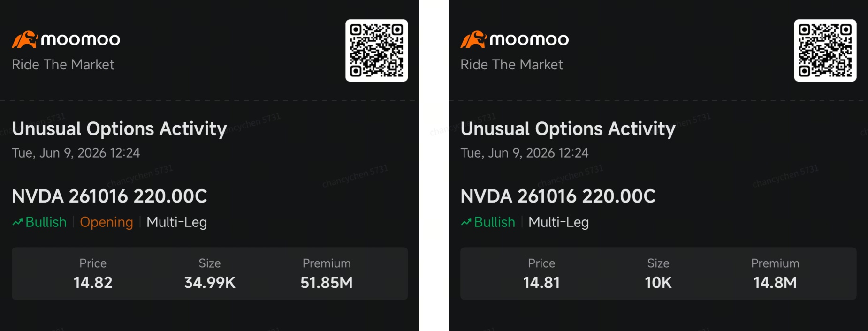This screenshot has height=331, width=868.
Task: Click the Bullish label on right card
Action: [495, 222]
